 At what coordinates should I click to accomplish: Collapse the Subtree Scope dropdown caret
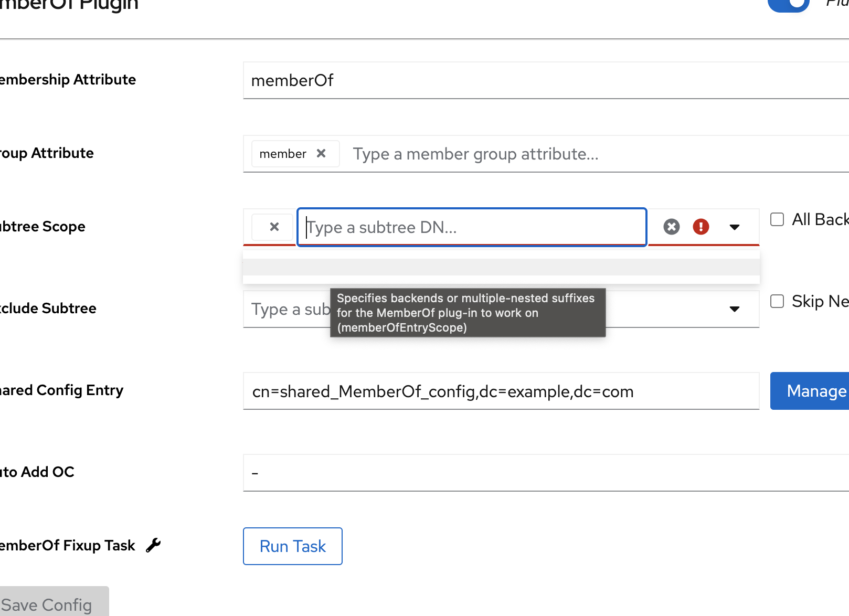tap(735, 227)
